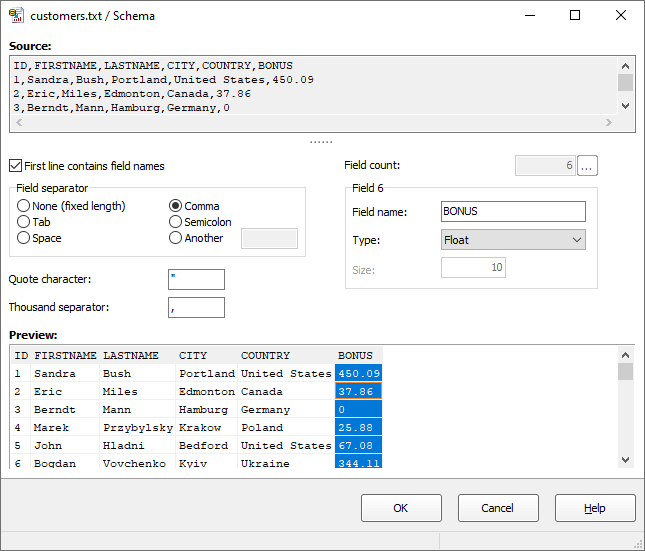Click the document icon in the title bar
The height and width of the screenshot is (551, 645).
16,16
